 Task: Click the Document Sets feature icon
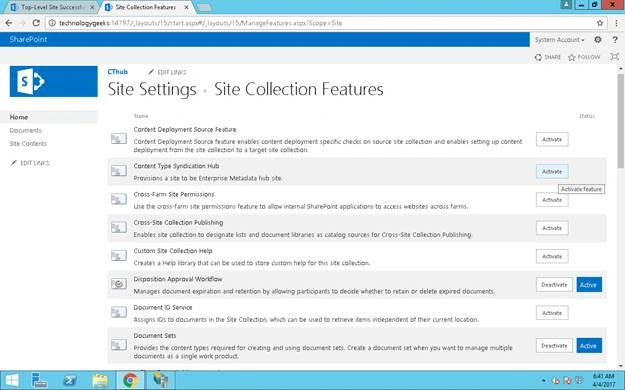point(119,345)
